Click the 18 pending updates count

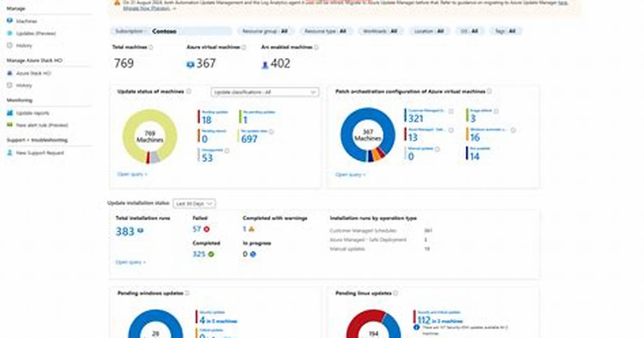point(207,120)
